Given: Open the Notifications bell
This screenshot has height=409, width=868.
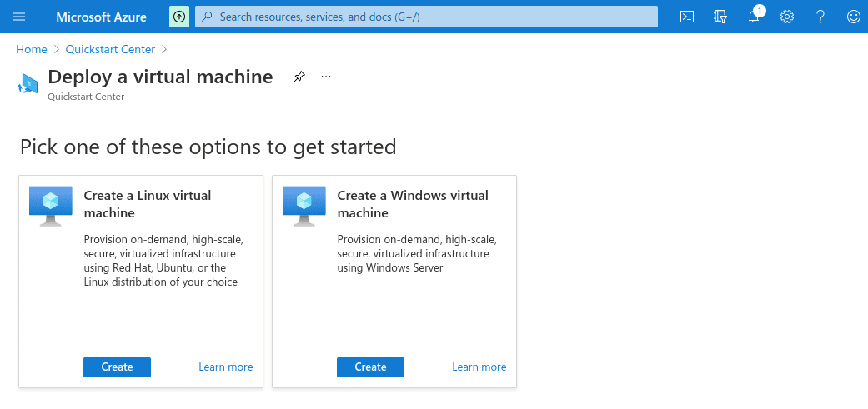Looking at the screenshot, I should pyautogui.click(x=754, y=17).
